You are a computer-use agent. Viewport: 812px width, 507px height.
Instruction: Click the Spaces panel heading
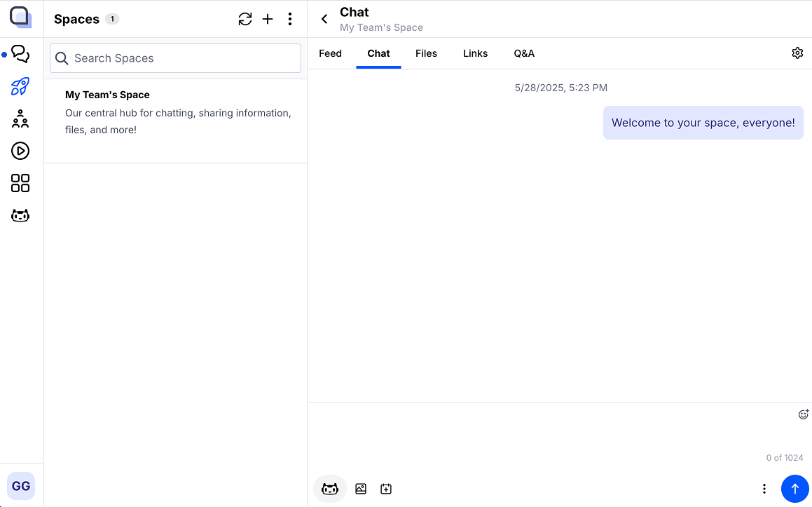point(76,19)
